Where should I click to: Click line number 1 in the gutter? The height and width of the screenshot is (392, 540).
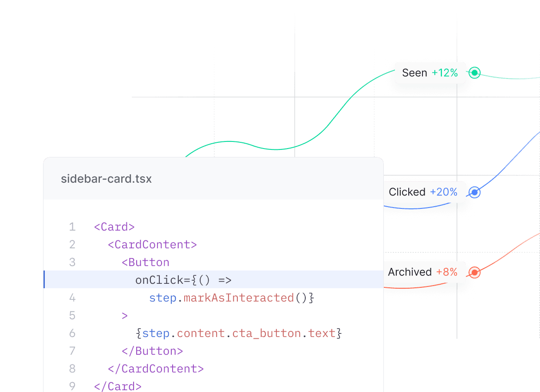coord(72,227)
